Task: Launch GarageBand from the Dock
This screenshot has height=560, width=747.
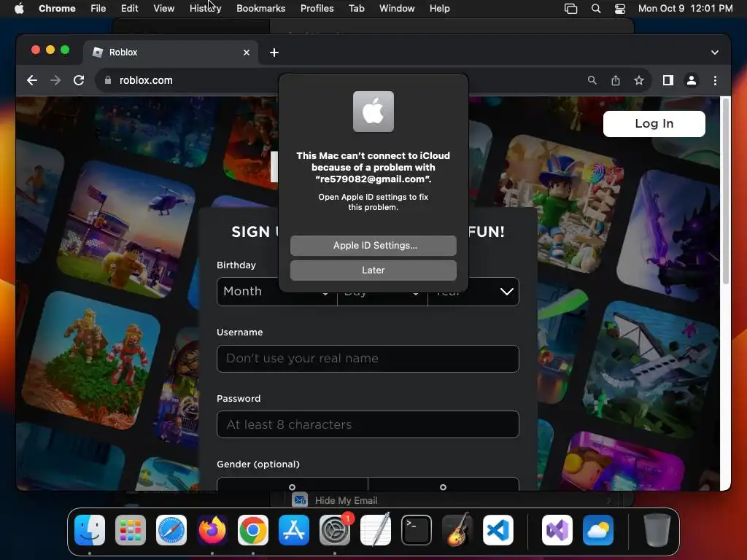Action: (x=457, y=530)
